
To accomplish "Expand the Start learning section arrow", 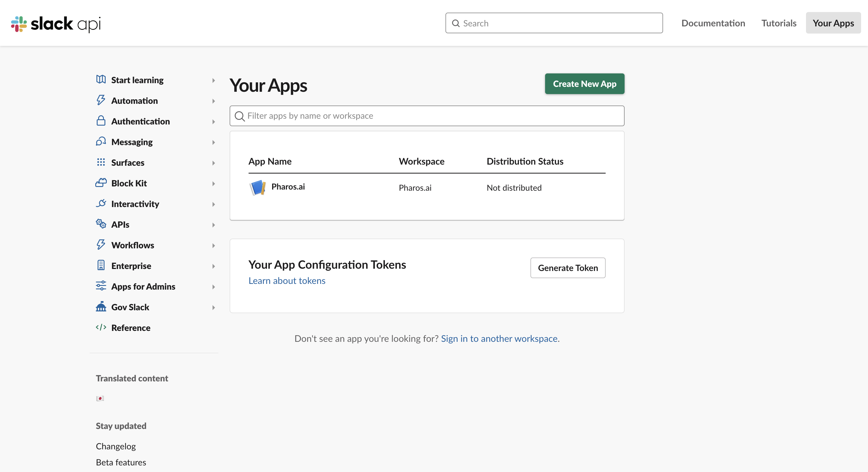I will click(x=213, y=81).
